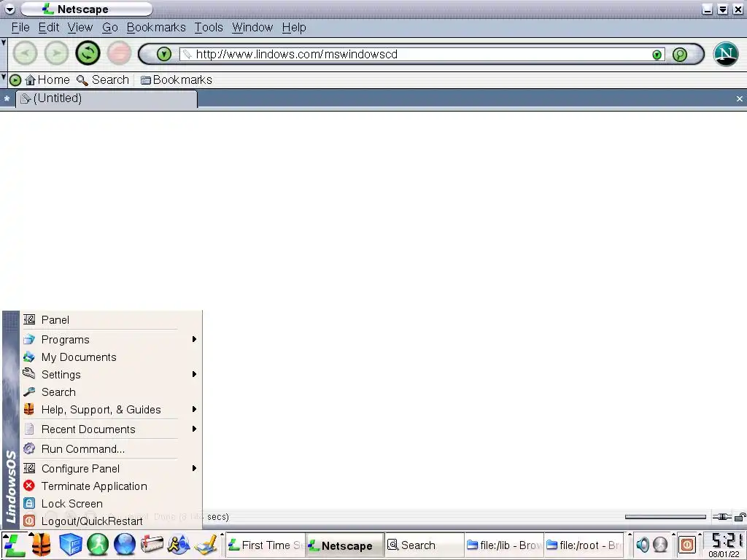Viewport: 747px width, 560px height.
Task: Click the status bar progress meter
Action: click(665, 517)
